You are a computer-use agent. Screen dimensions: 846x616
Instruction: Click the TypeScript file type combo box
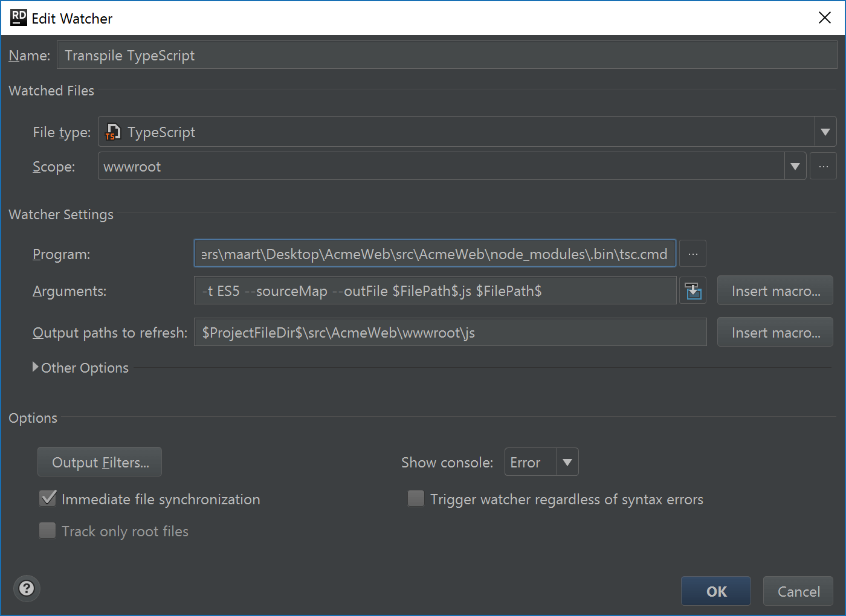point(467,132)
